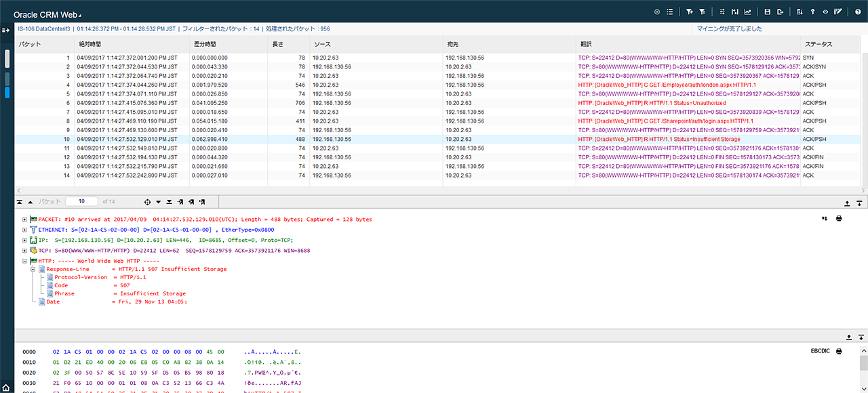Toggle the left sidebar expand arrow
Screen dimensions: 868x393
pos(6,30)
